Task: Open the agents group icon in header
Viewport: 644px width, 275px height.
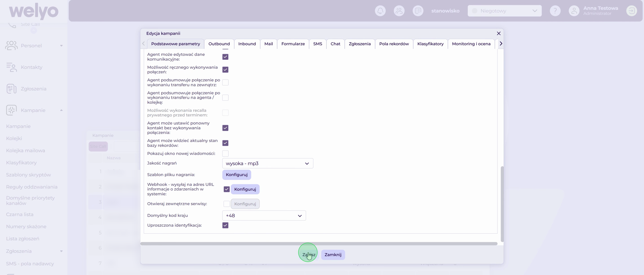Action: pos(399,11)
